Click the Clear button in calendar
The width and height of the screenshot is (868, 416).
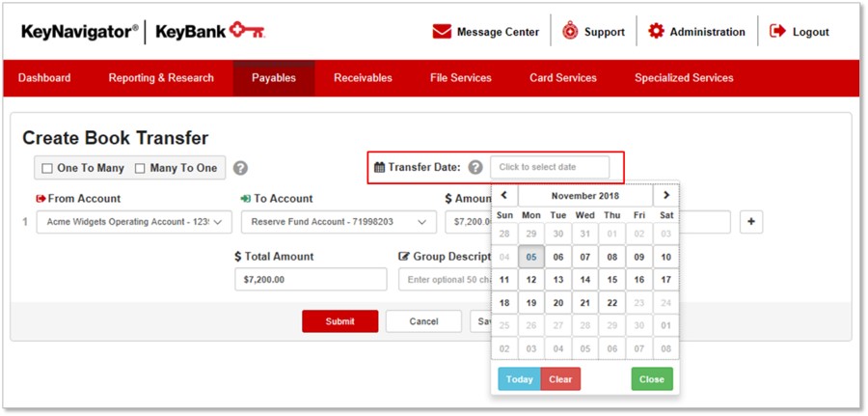coord(560,379)
